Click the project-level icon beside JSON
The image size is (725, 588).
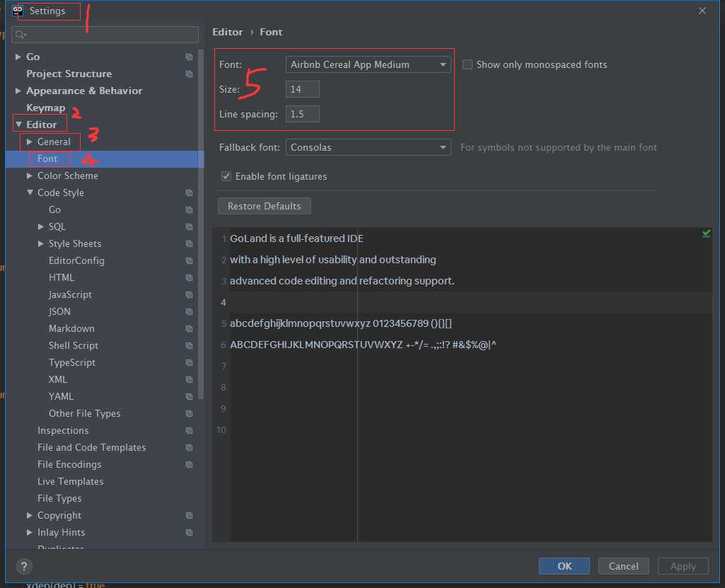tap(189, 312)
